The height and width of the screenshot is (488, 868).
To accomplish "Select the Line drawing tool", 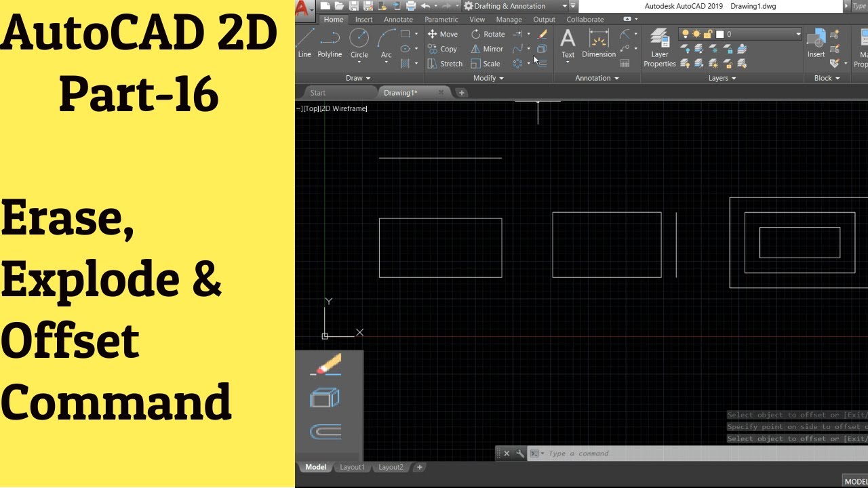I will click(x=304, y=42).
